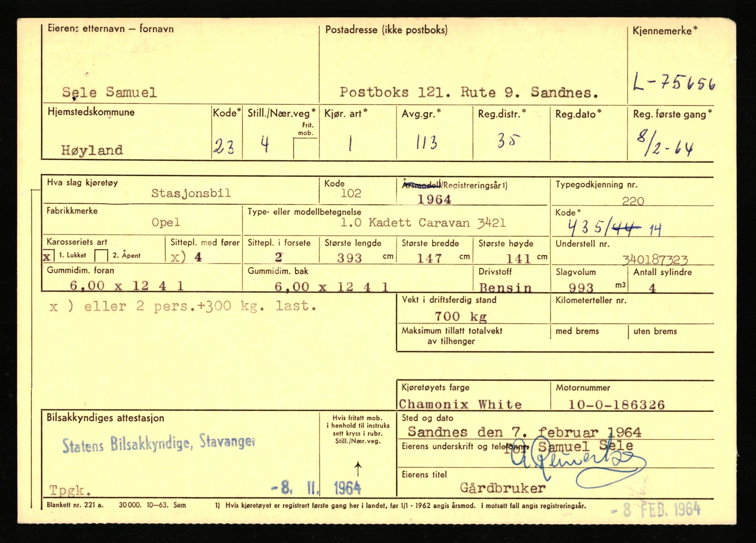The height and width of the screenshot is (543, 756).
Task: Tick the '2. Åpent' empty box
Action: (x=101, y=255)
